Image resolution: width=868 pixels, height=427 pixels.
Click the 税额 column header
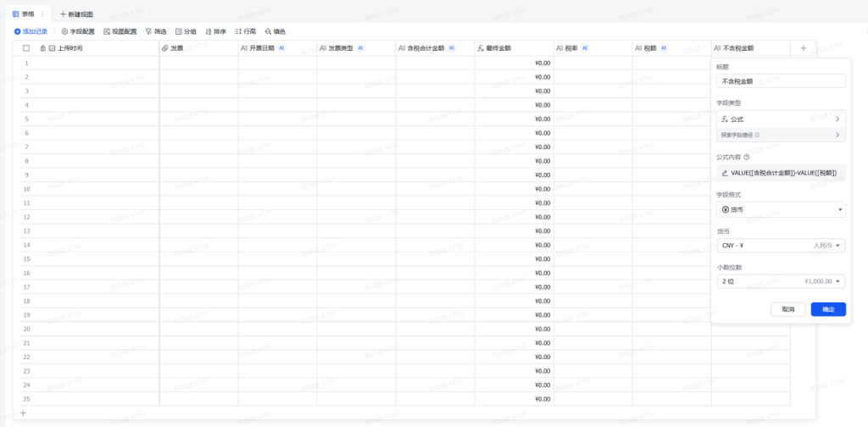[x=672, y=48]
